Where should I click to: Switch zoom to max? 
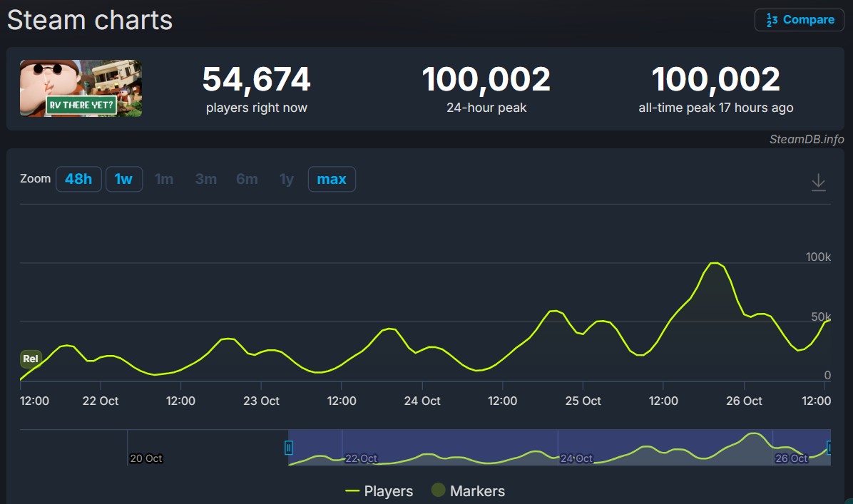click(332, 179)
